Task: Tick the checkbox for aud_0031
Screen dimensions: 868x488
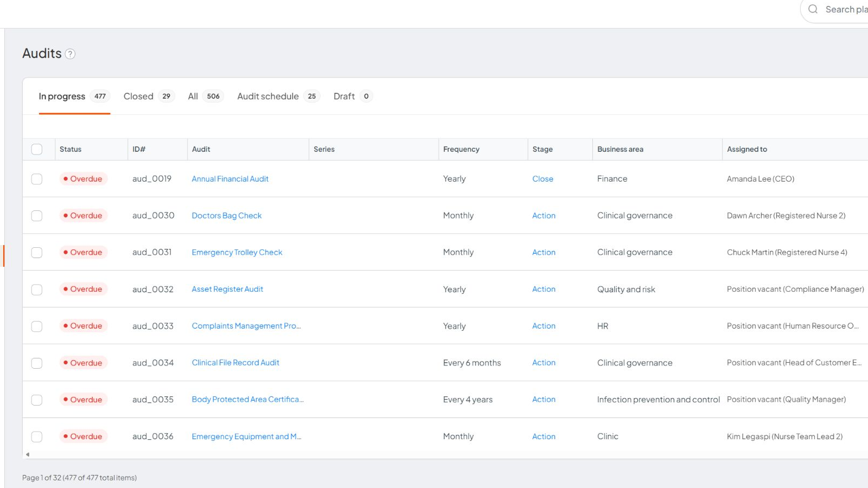Action: click(x=37, y=253)
